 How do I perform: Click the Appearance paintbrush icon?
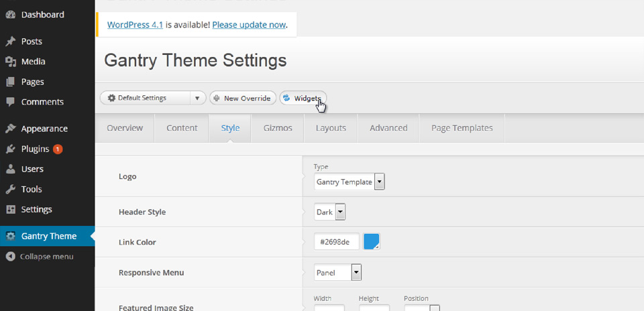click(x=11, y=129)
